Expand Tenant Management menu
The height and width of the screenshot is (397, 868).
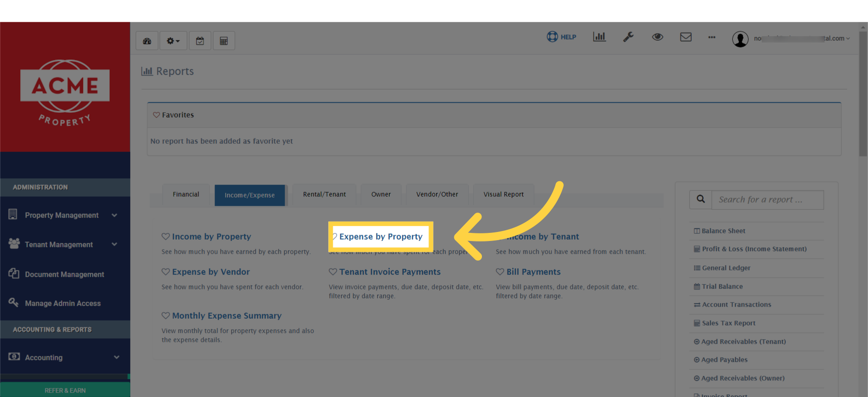point(65,245)
